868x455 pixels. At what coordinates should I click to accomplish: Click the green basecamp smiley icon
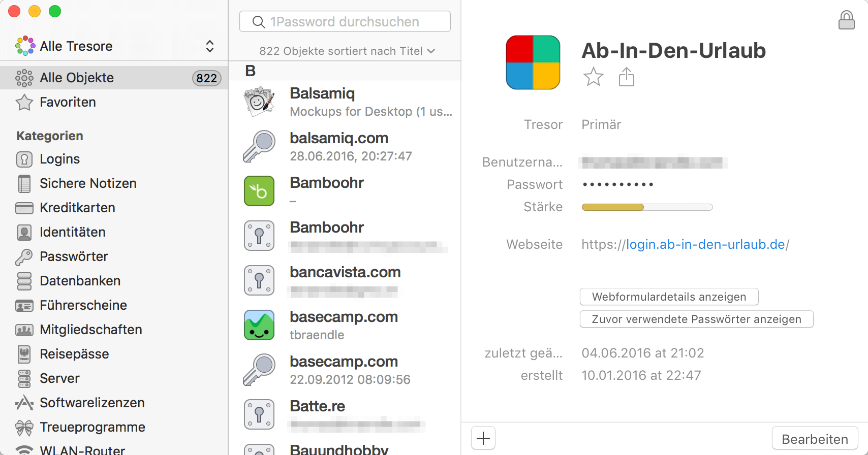pos(259,325)
